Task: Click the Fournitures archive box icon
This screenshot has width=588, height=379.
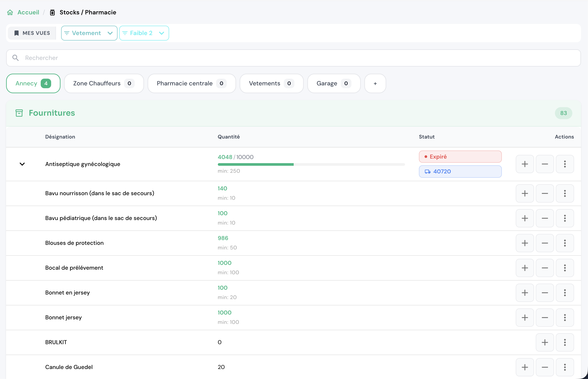Action: (19, 113)
